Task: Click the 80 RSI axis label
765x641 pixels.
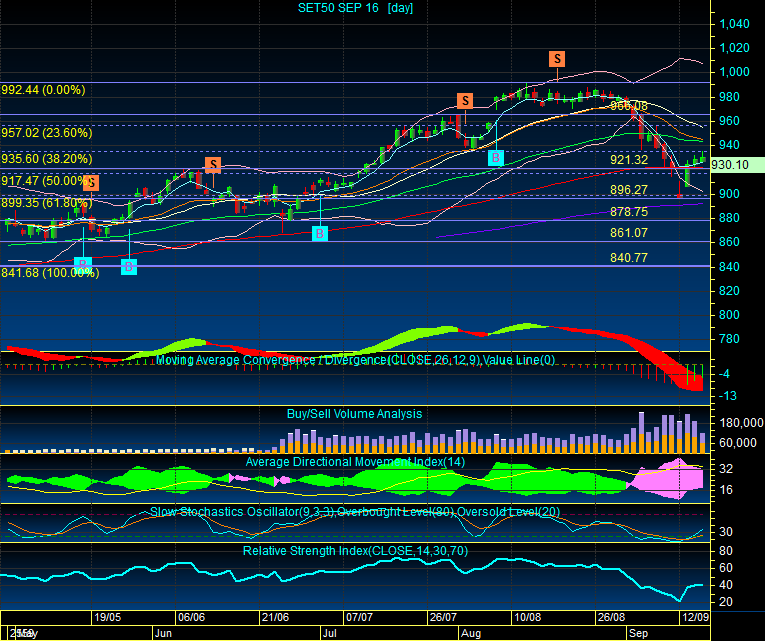Action: coord(726,551)
